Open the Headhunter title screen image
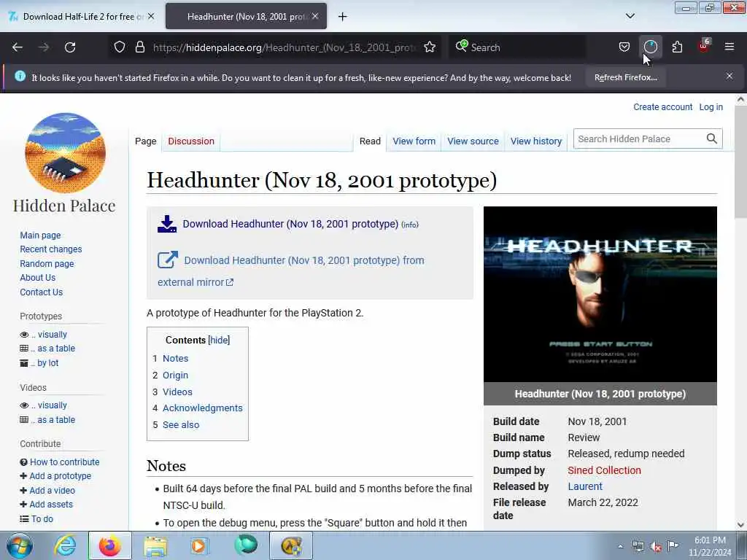Viewport: 747px width, 560px height. [600, 295]
